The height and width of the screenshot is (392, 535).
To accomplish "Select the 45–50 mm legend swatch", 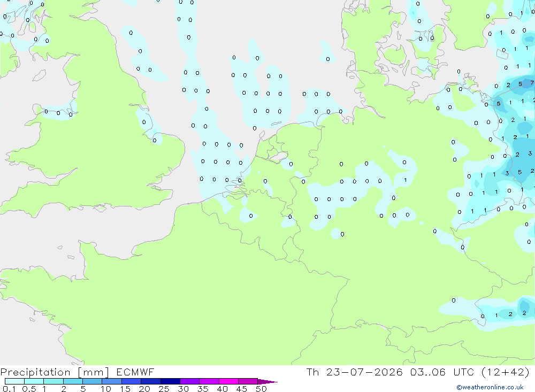I will (x=248, y=381).
